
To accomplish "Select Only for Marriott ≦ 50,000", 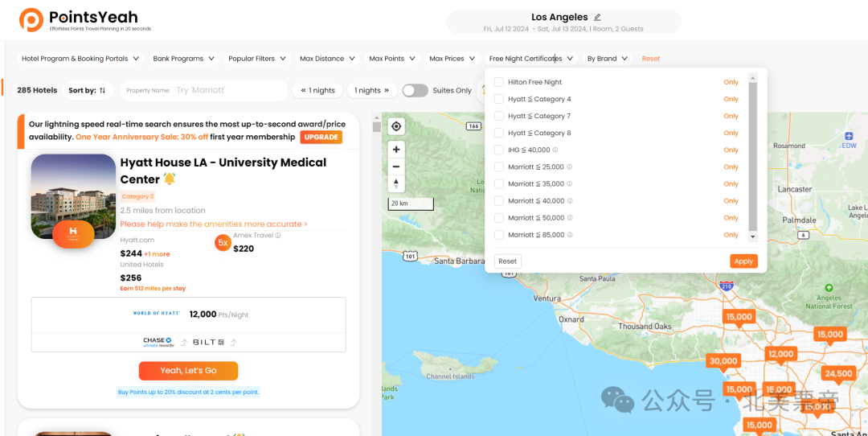I will 731,218.
